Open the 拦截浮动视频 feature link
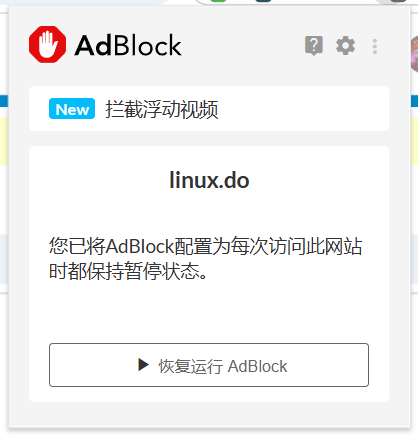Screen dimensions: 418x438 (x=162, y=109)
